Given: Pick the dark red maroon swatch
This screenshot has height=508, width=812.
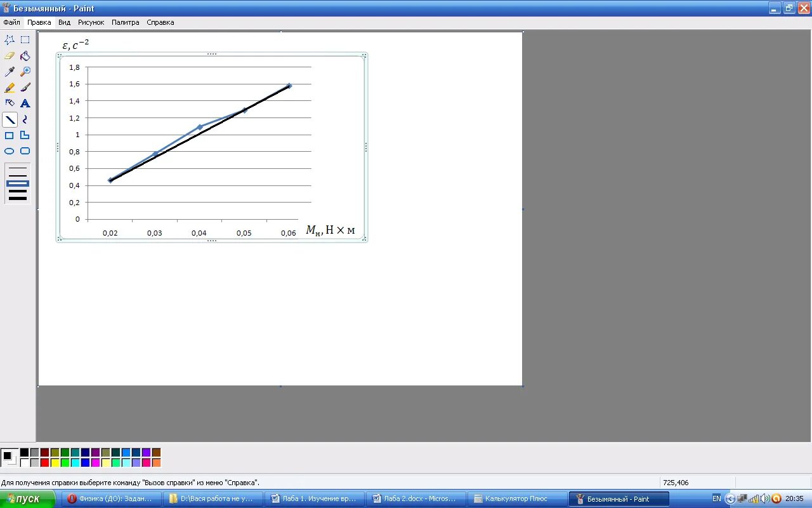Looking at the screenshot, I should pyautogui.click(x=44, y=453).
